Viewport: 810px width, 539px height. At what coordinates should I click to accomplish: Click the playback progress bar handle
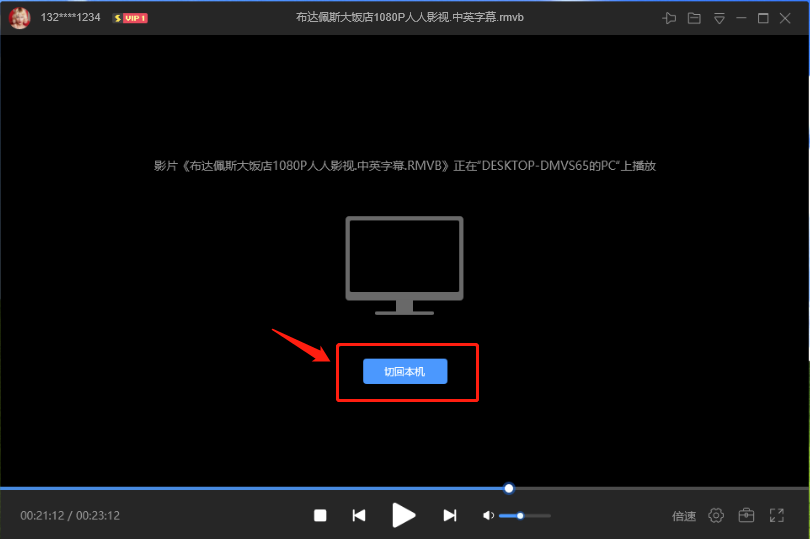point(509,488)
